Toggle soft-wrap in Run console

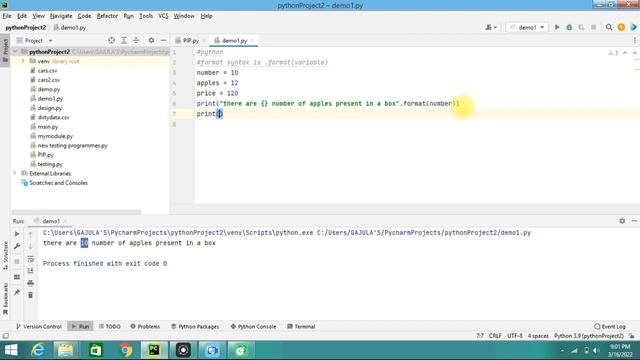click(31, 259)
